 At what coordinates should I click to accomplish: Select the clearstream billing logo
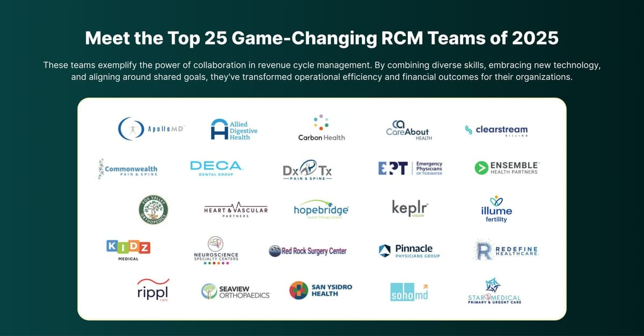496,130
